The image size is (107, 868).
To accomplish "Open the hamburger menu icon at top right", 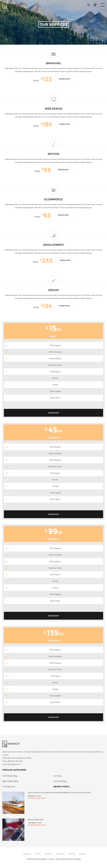I will (x=102, y=5).
